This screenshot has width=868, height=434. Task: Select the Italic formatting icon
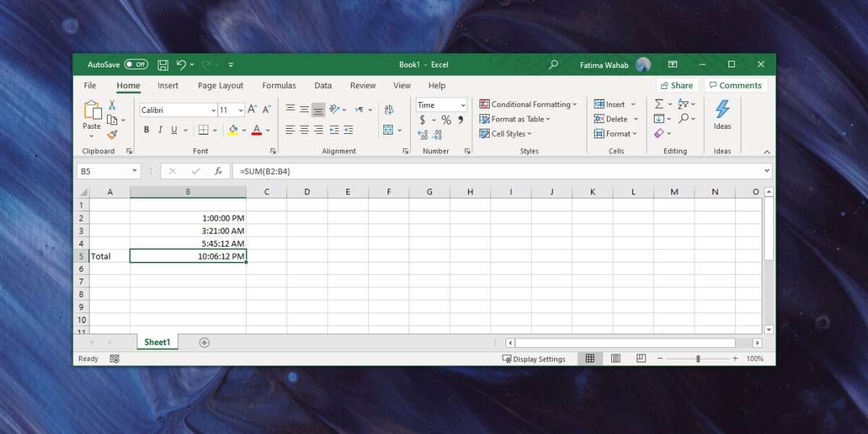[x=160, y=129]
